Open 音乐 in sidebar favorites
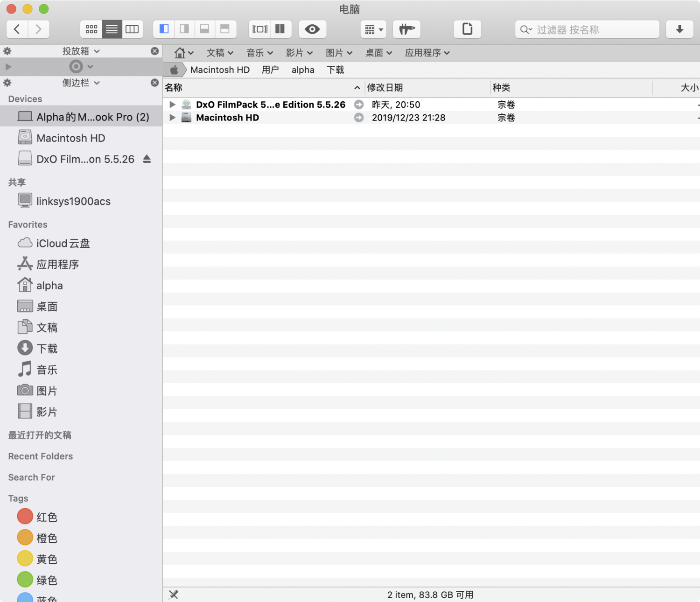 [81, 370]
